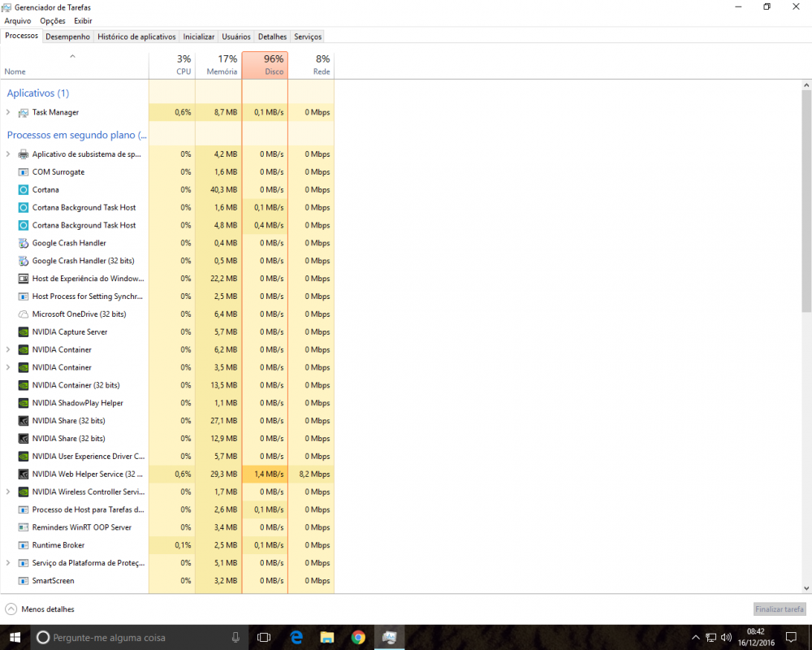Expand the Task Manager process entry
Screen dimensions: 812x650
pyautogui.click(x=8, y=112)
